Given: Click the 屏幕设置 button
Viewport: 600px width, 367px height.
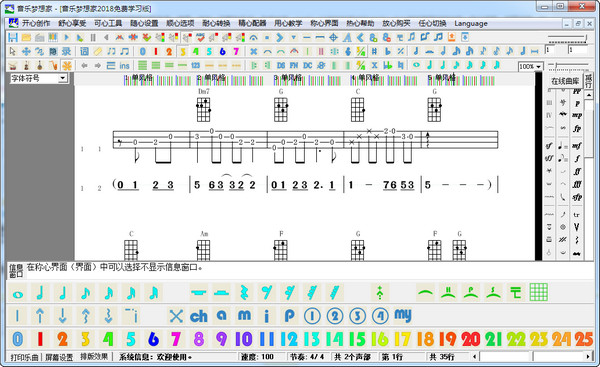Looking at the screenshot, I should (x=59, y=357).
